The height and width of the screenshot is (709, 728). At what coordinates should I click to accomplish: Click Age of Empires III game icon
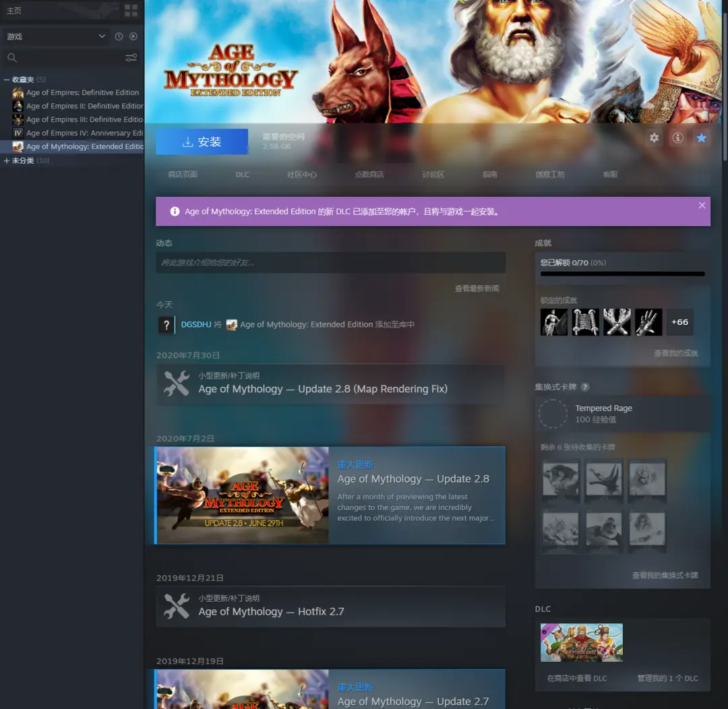pyautogui.click(x=18, y=119)
